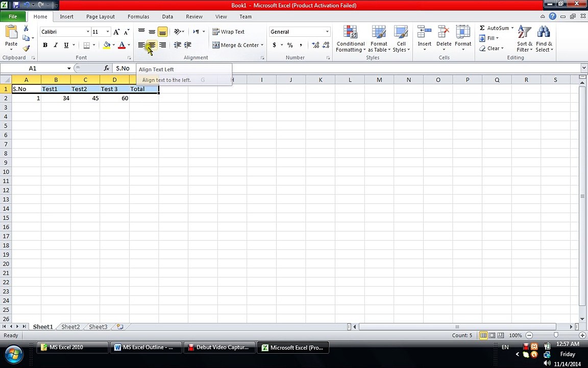Save workbook from Quick Access Toolbar
The width and height of the screenshot is (588, 368).
click(x=16, y=5)
